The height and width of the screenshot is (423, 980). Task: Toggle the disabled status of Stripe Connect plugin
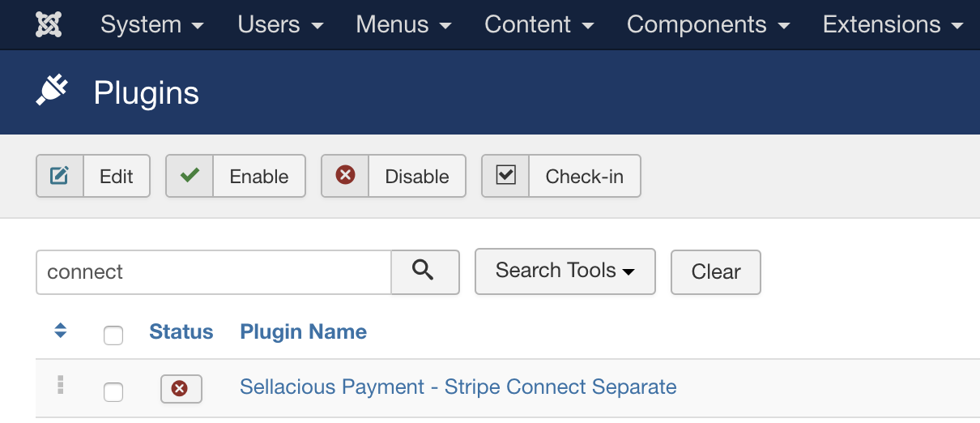(181, 389)
